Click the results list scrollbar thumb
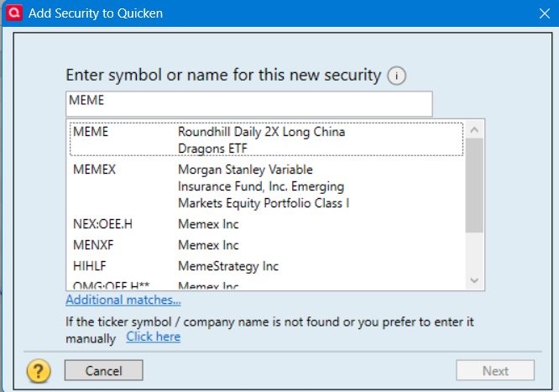The image size is (559, 392). click(x=474, y=185)
